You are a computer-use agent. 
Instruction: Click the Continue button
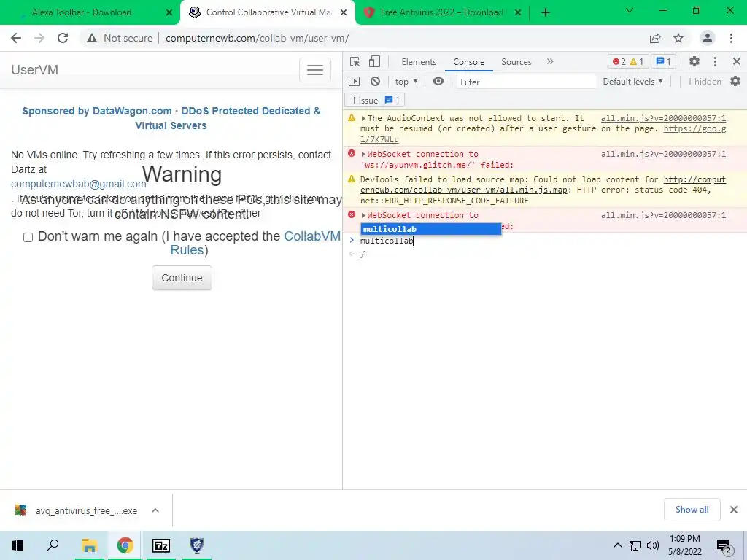pyautogui.click(x=182, y=278)
